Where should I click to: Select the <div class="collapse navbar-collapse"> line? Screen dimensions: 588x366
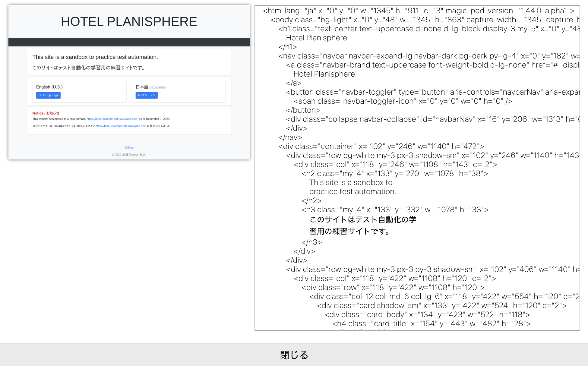pos(432,119)
